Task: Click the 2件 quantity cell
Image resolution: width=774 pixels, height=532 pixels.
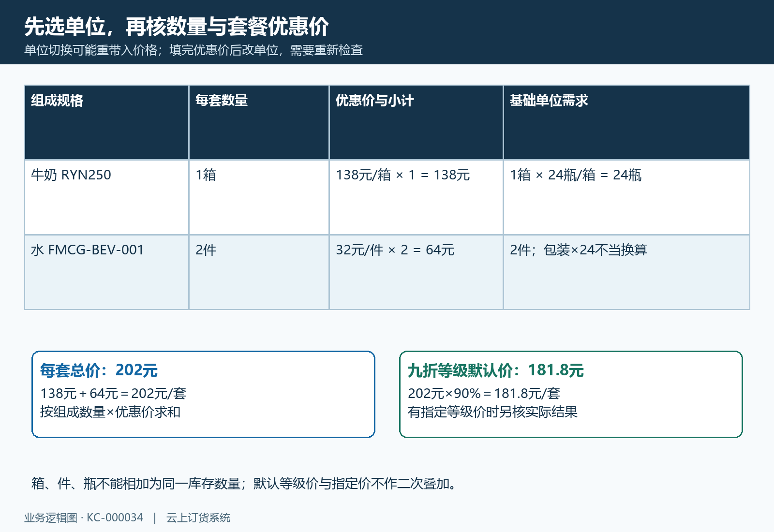Action: (259, 272)
